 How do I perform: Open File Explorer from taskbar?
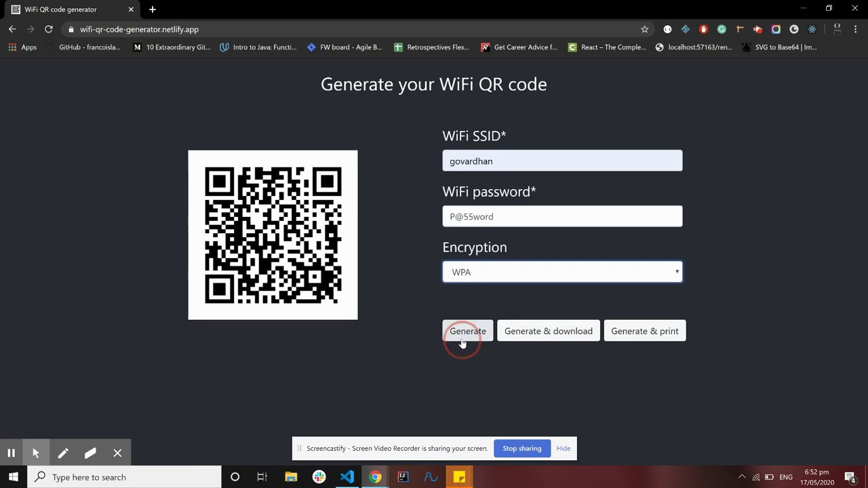click(291, 477)
